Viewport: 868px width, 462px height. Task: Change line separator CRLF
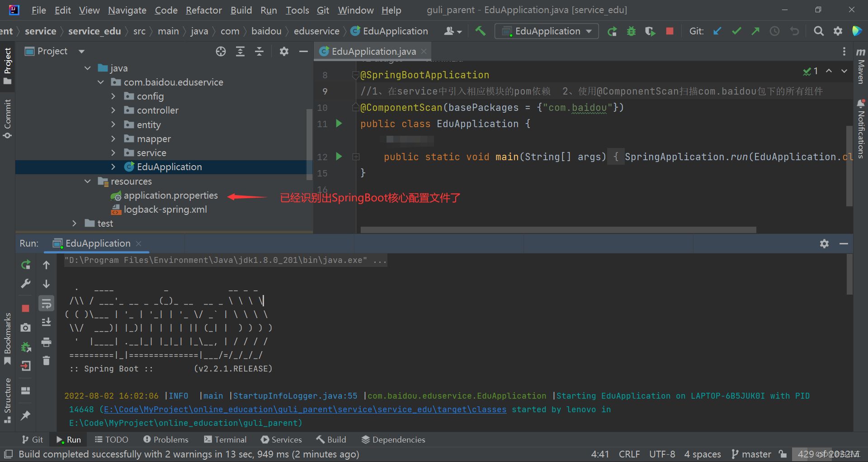629,454
